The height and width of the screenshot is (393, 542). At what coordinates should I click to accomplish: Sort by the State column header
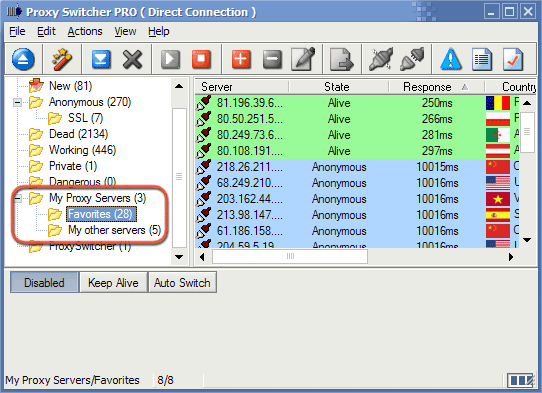pyautogui.click(x=338, y=87)
